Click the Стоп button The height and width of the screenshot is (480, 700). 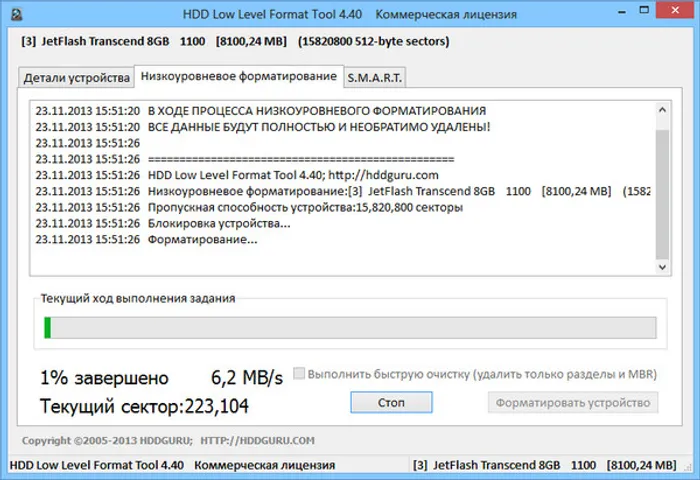click(x=391, y=402)
